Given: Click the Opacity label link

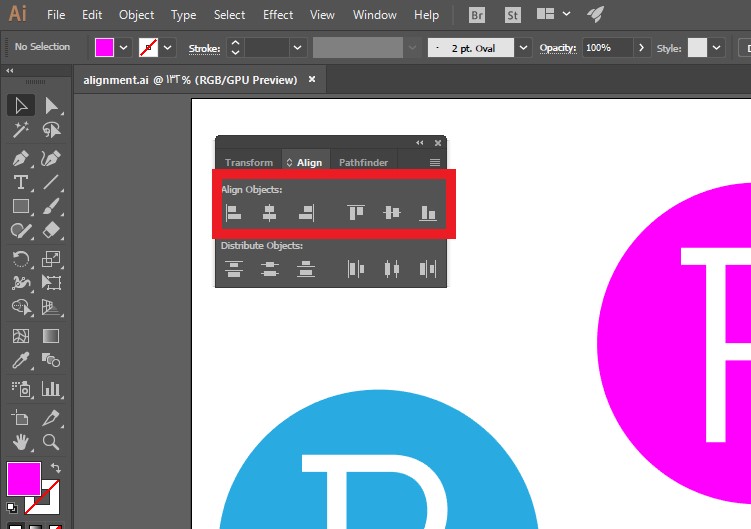Looking at the screenshot, I should coord(558,48).
